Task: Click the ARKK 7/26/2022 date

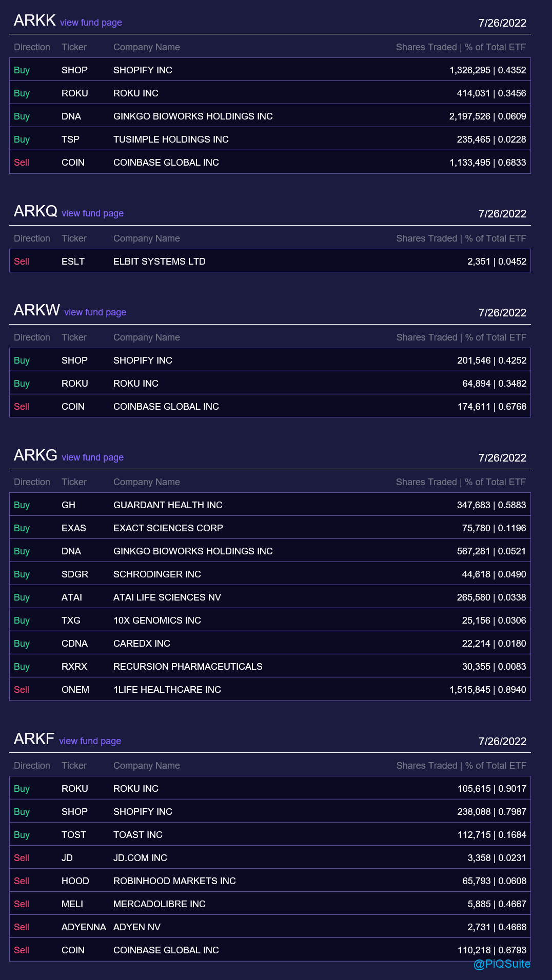Action: point(502,23)
